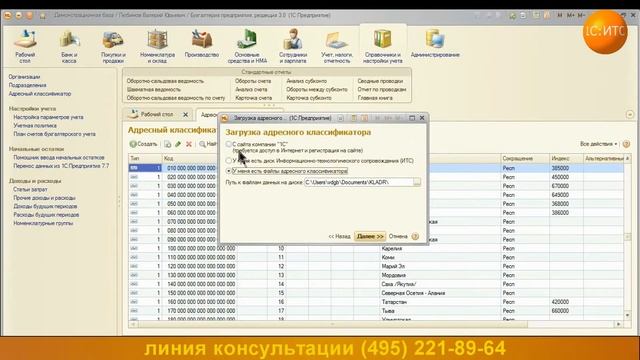Open Доходы будущих периодов
The height and width of the screenshot is (360, 640).
45,207
